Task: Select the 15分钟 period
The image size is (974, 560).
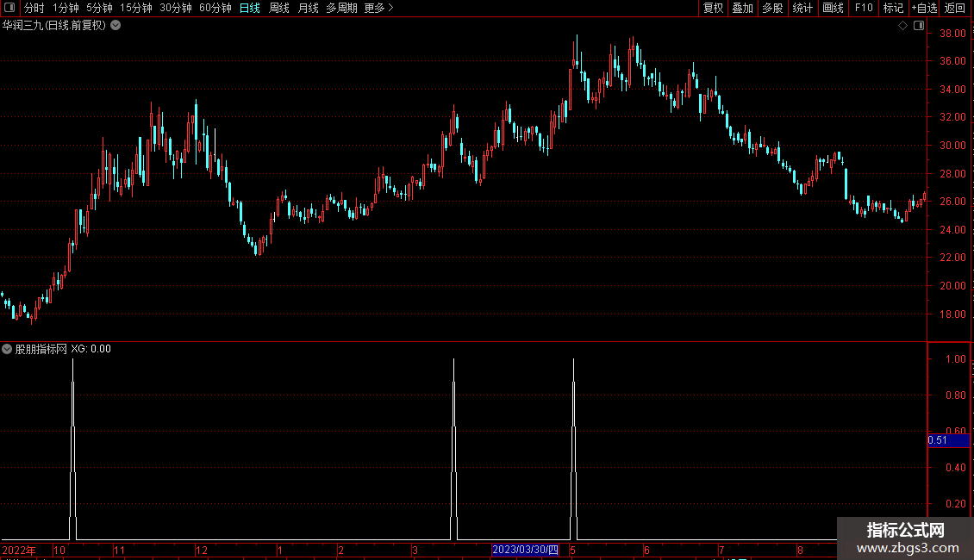Action: [x=135, y=8]
